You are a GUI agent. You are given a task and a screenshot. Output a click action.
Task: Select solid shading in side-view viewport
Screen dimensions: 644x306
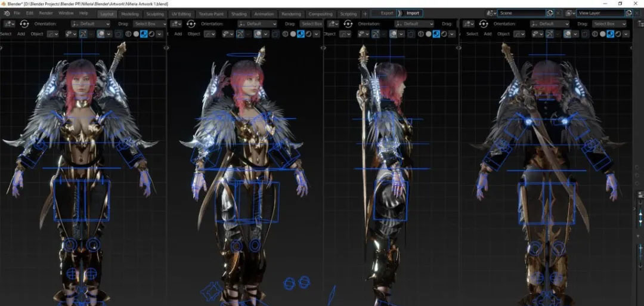click(x=428, y=33)
